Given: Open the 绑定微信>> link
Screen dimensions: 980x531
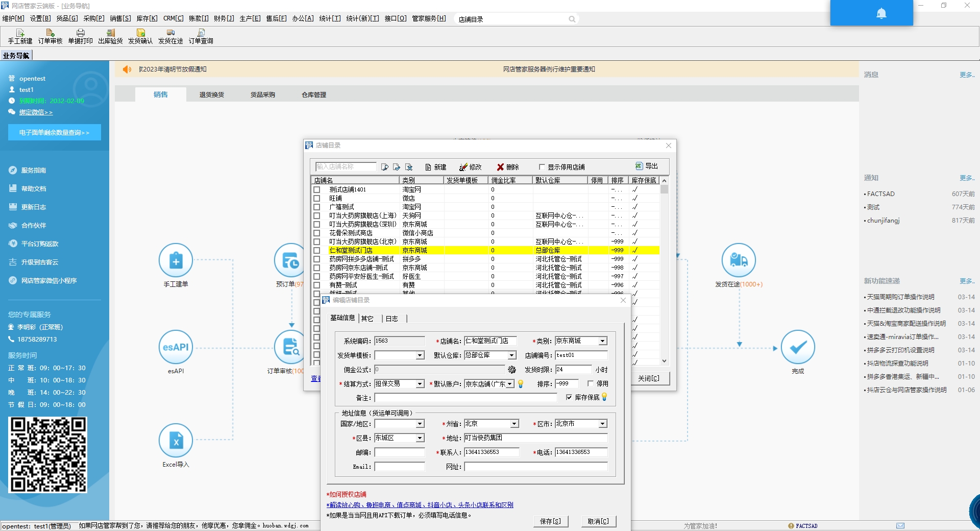Looking at the screenshot, I should [36, 112].
